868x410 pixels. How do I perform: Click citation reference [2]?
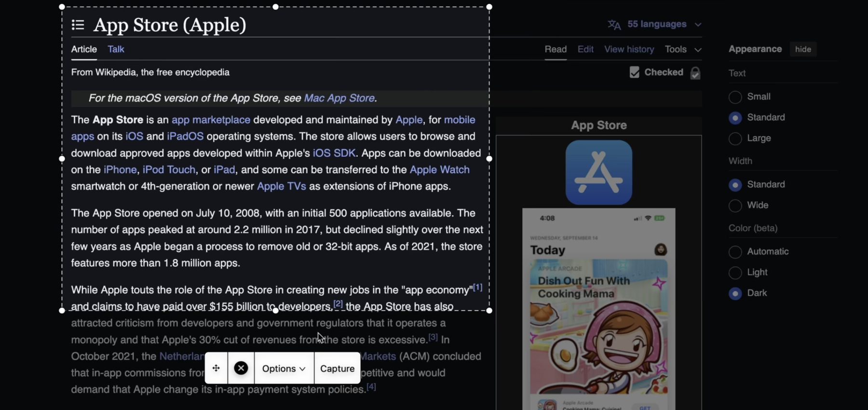pos(338,304)
